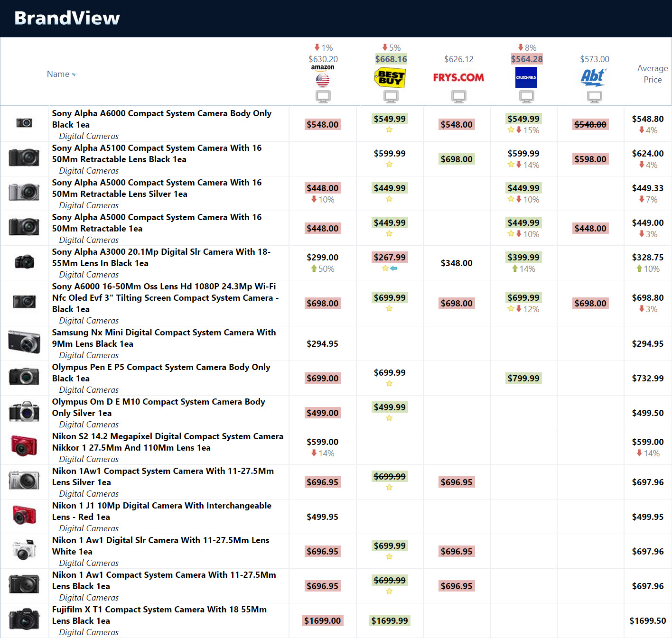Click the Best Buy retailer logo

390,78
